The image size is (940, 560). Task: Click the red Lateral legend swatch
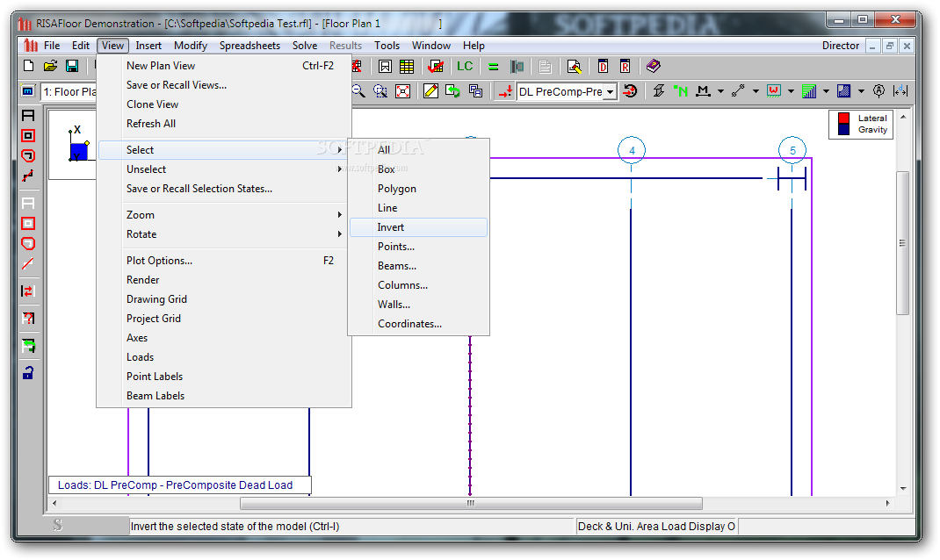844,118
